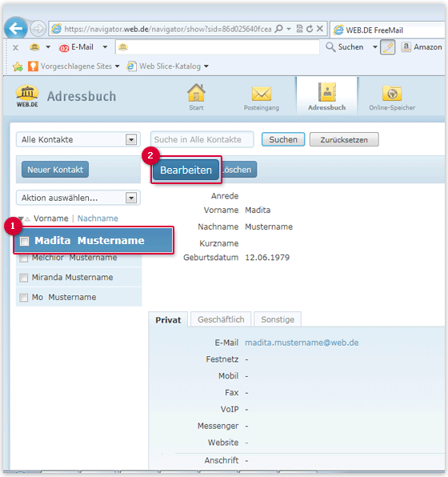The image size is (448, 477).
Task: Tick checkbox for Mo Mustername
Action: [x=23, y=298]
